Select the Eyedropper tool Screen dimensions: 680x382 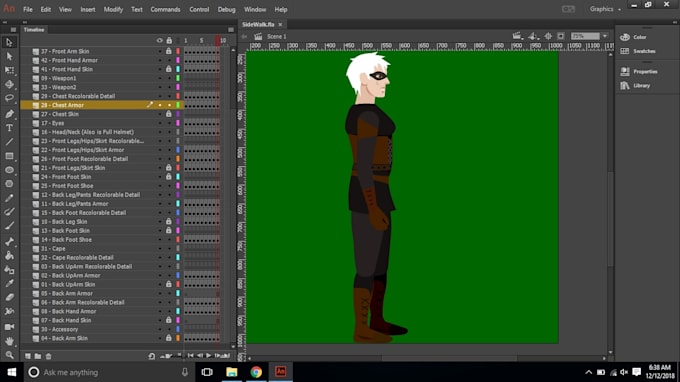(9, 284)
